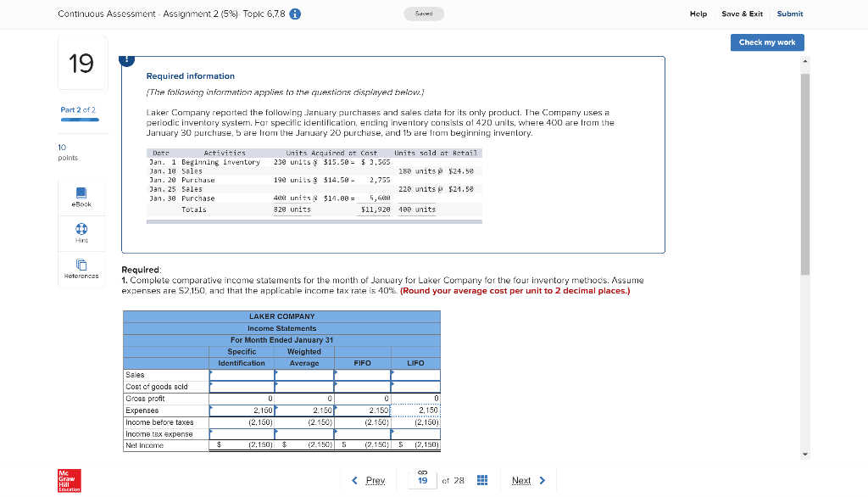The image size is (868, 497).
Task: Click the Hint life-preserver icon
Action: [x=81, y=230]
